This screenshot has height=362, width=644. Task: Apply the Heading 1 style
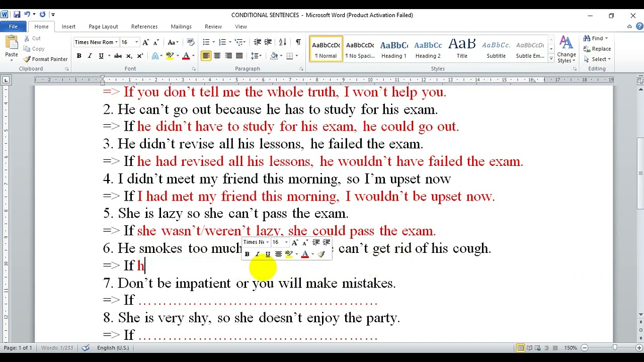click(394, 49)
